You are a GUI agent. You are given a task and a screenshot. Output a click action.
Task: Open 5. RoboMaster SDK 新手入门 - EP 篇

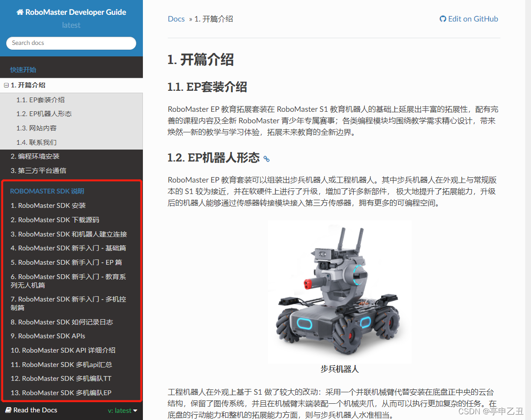click(x=66, y=262)
